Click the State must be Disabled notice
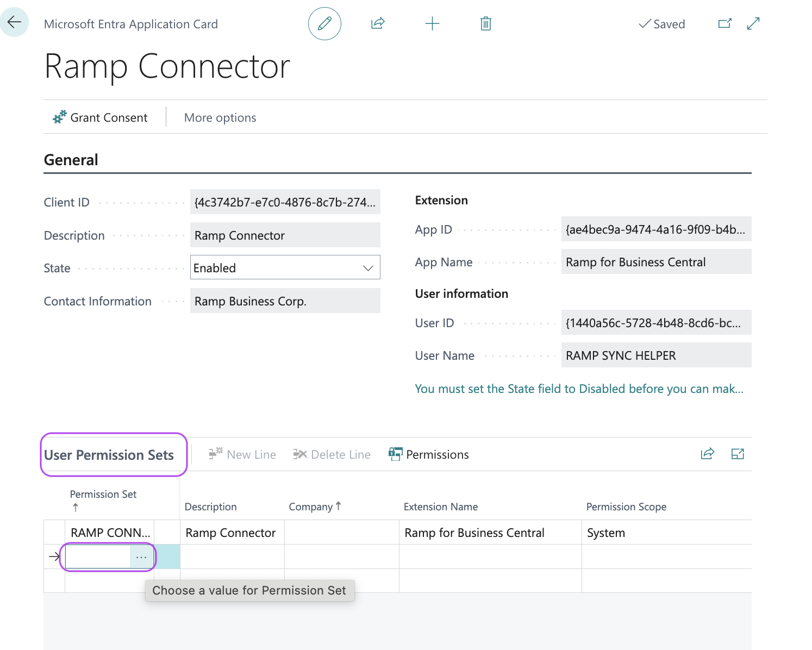This screenshot has width=812, height=650. tap(579, 389)
